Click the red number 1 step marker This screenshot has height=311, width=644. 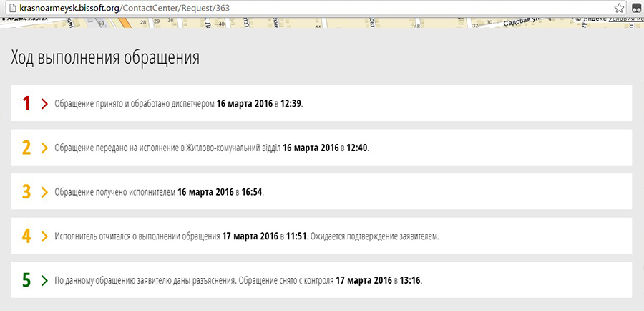[x=26, y=104]
